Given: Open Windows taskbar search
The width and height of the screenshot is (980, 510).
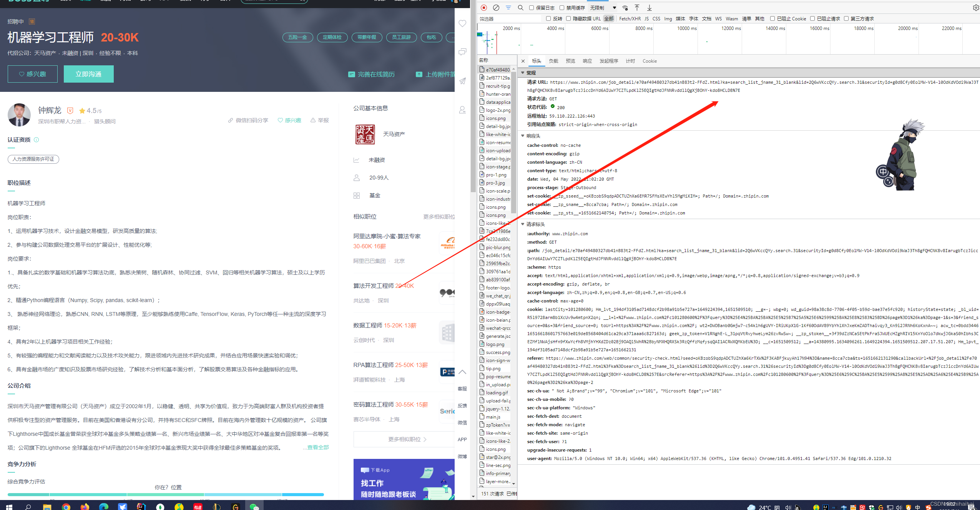Looking at the screenshot, I should point(28,507).
